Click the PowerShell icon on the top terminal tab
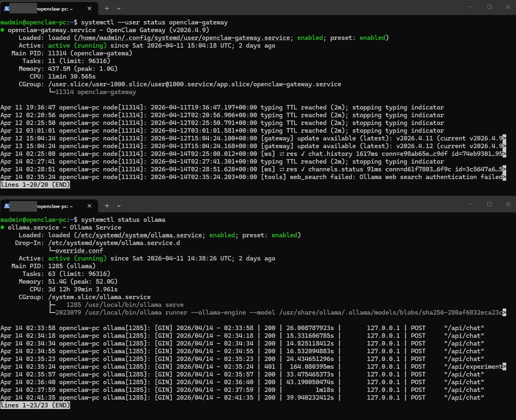The height and width of the screenshot is (420, 516). (7, 8)
